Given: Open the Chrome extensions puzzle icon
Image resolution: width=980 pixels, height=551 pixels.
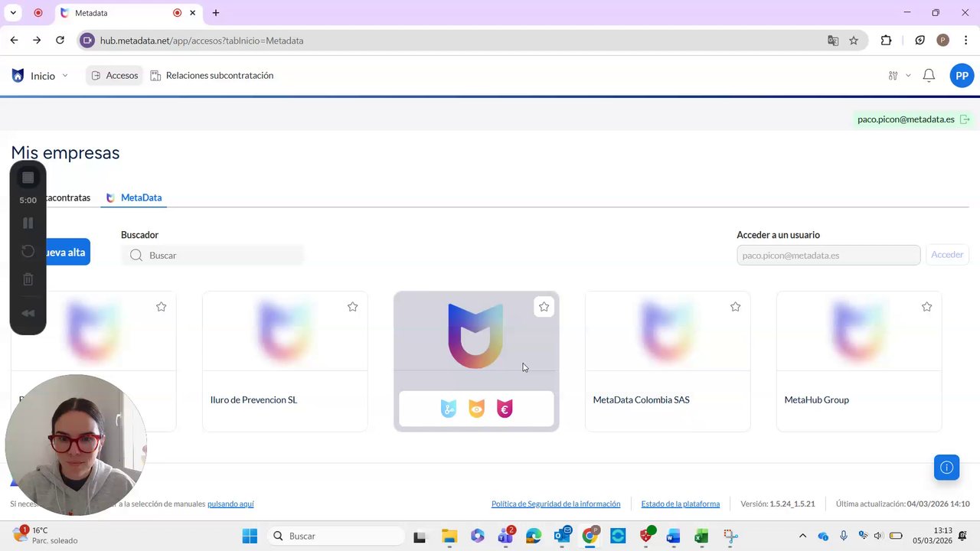Looking at the screenshot, I should point(886,41).
